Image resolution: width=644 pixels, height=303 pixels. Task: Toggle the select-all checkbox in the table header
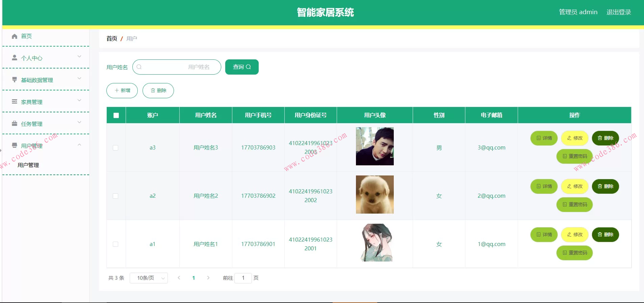(116, 115)
